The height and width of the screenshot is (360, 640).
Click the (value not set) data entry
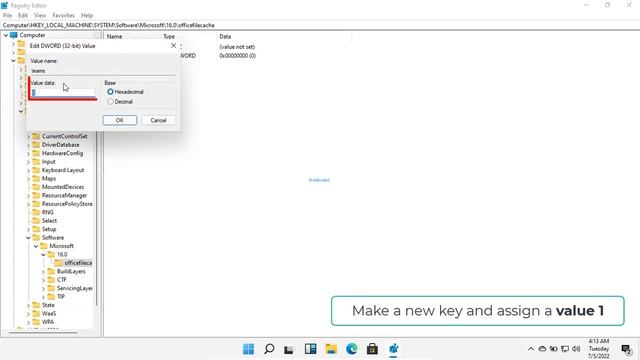coord(237,47)
